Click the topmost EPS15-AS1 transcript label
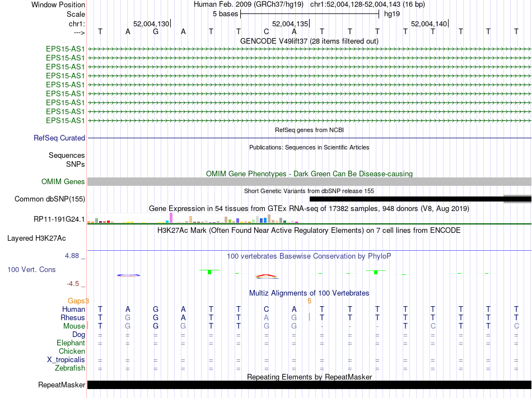This screenshot has height=398, width=532. pos(65,49)
